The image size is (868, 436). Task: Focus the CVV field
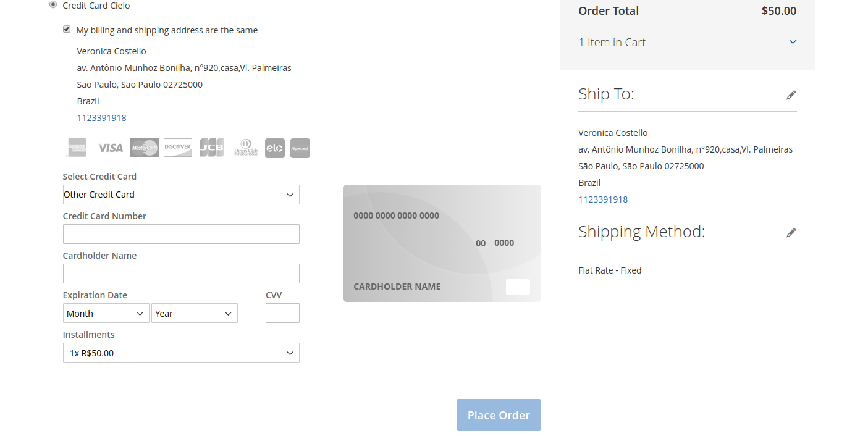(282, 313)
